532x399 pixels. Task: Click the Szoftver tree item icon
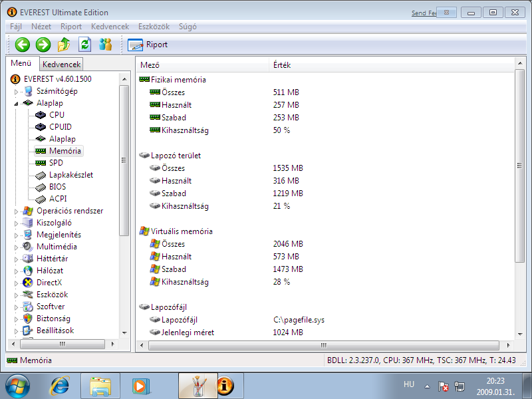pyautogui.click(x=27, y=307)
